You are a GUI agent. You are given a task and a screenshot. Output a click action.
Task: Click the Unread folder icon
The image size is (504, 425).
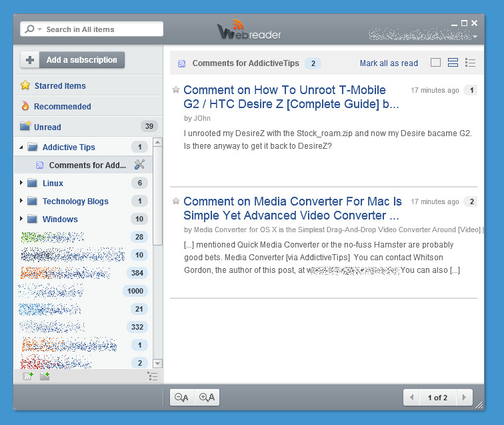(25, 126)
